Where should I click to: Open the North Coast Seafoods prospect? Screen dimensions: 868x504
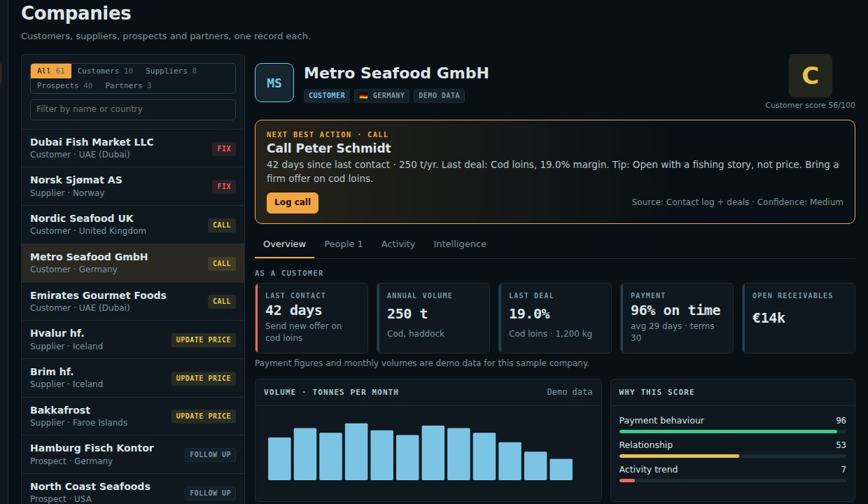(133, 490)
